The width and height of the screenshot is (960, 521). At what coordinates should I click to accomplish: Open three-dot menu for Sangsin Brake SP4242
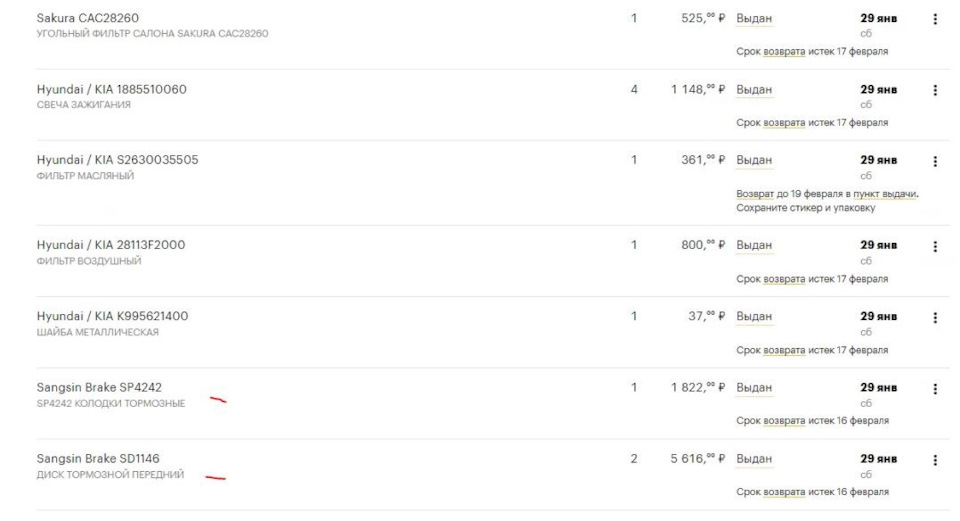[x=935, y=389]
